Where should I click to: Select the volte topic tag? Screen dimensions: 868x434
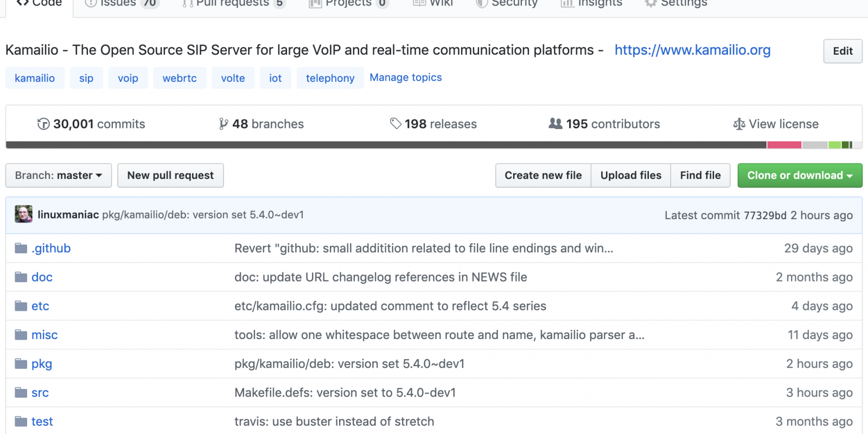pyautogui.click(x=233, y=78)
